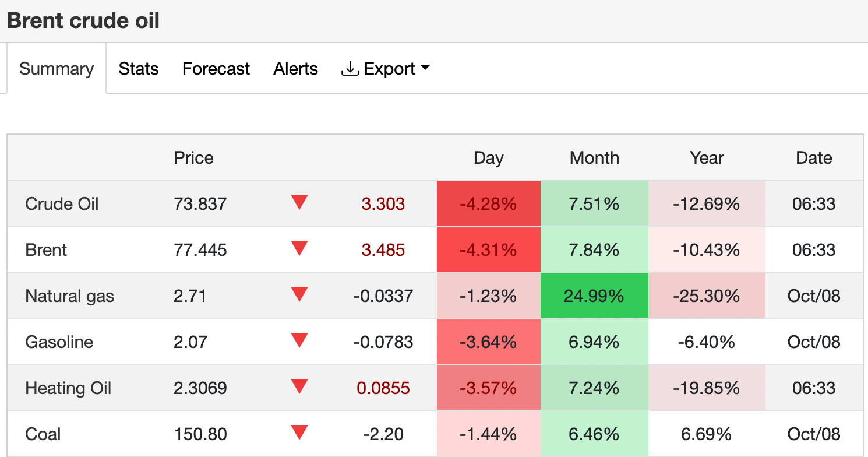Click the 3.303 change value
The width and height of the screenshot is (868, 457).
[383, 204]
